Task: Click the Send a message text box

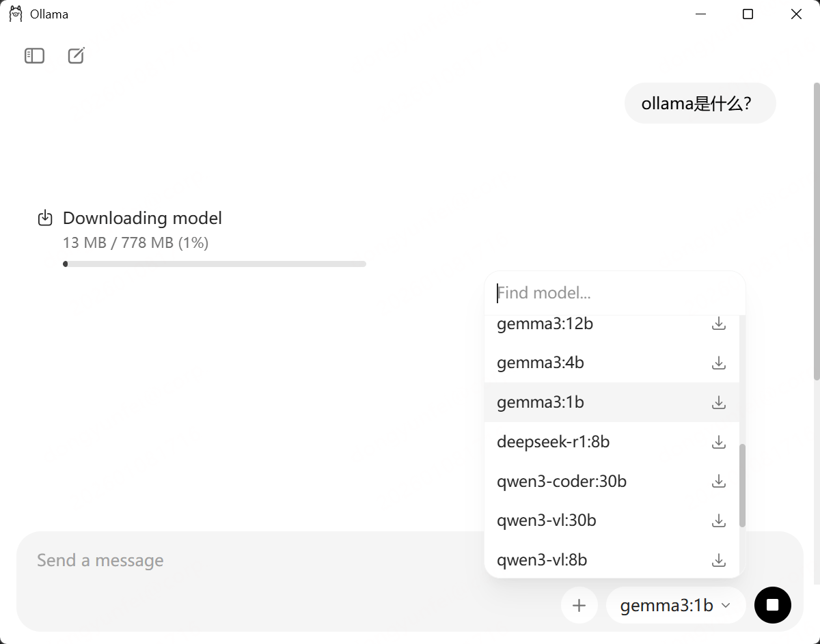Action: pyautogui.click(x=273, y=561)
